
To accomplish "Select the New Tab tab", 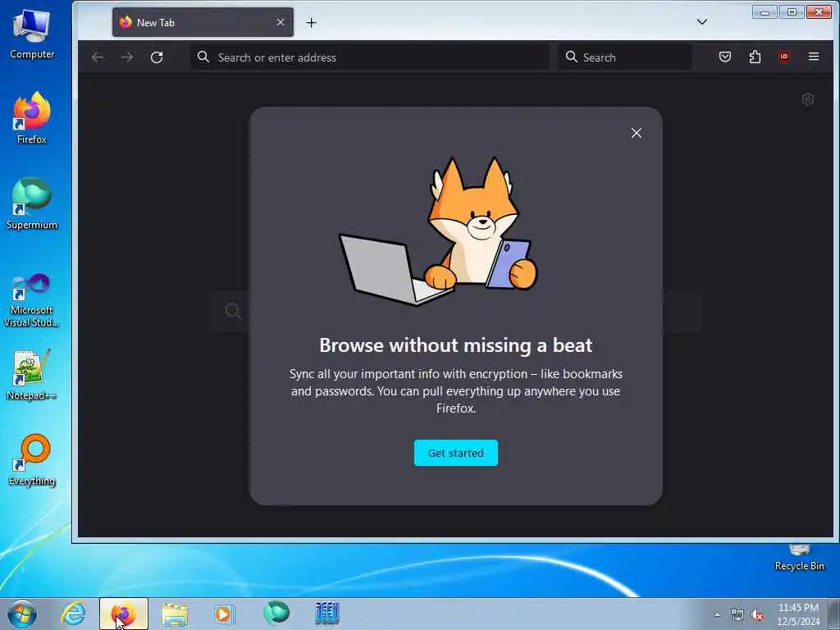I will point(203,22).
